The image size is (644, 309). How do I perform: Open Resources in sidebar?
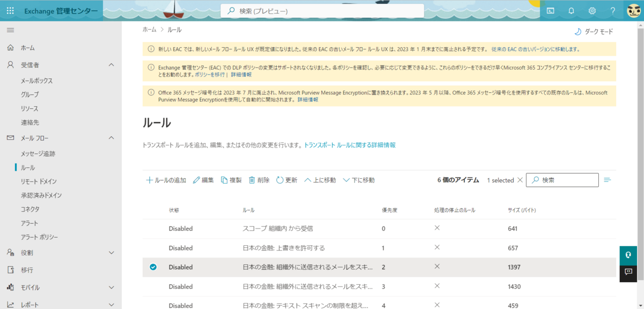30,108
